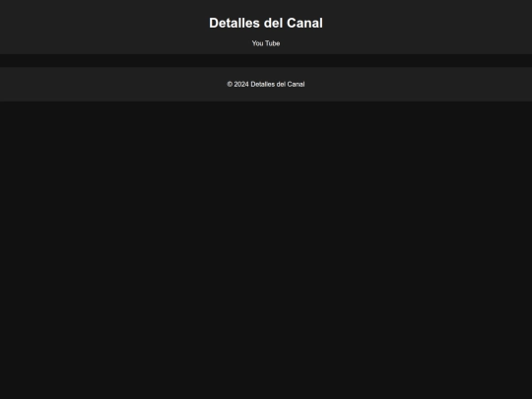Screen dimensions: 532x399
Task: Click the word "You" under the heading
Action: (257, 43)
